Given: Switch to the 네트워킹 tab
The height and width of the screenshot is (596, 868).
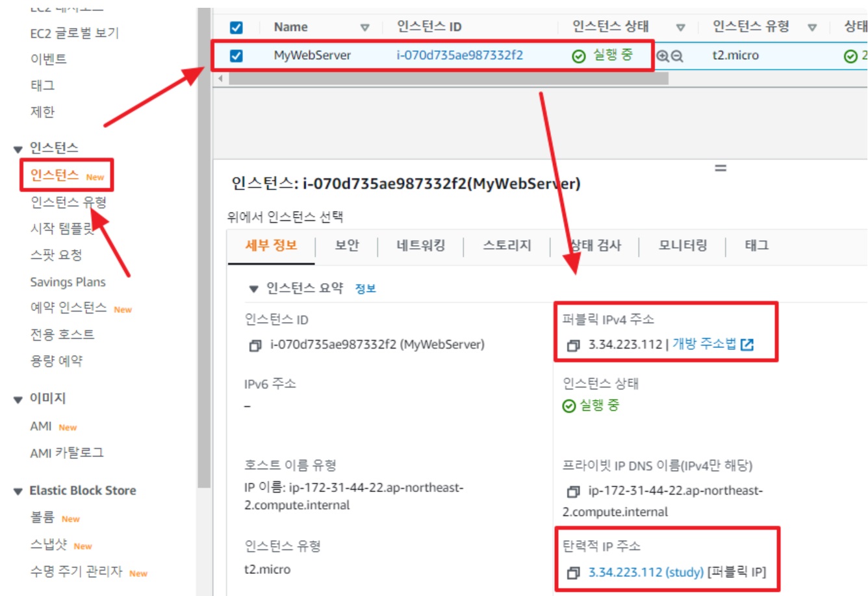Looking at the screenshot, I should pyautogui.click(x=421, y=245).
